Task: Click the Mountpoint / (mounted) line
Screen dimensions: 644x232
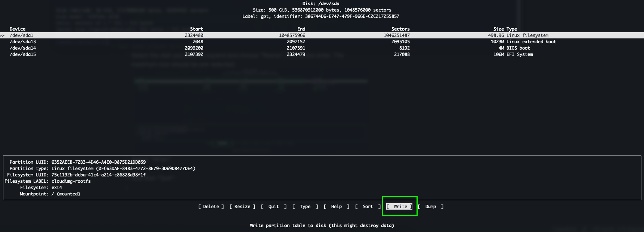Action: 50,194
